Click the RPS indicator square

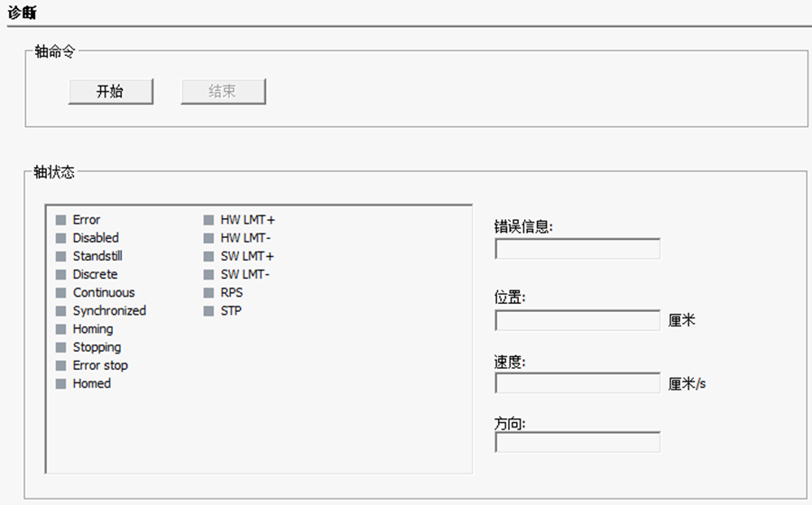[x=208, y=293]
